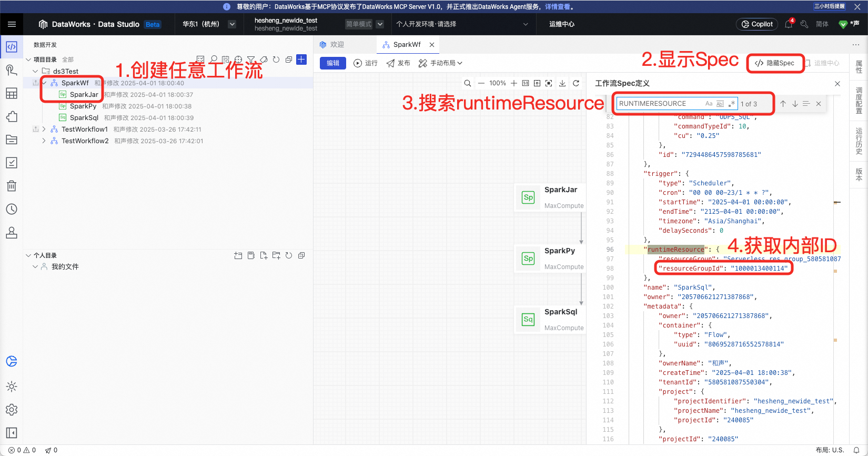Select the SparkPy node on canvas

click(550, 258)
